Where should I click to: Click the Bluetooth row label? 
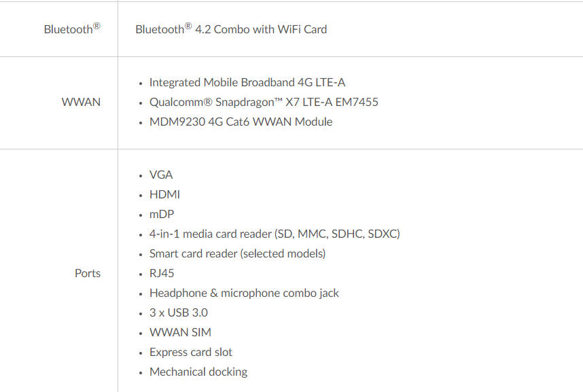click(72, 29)
